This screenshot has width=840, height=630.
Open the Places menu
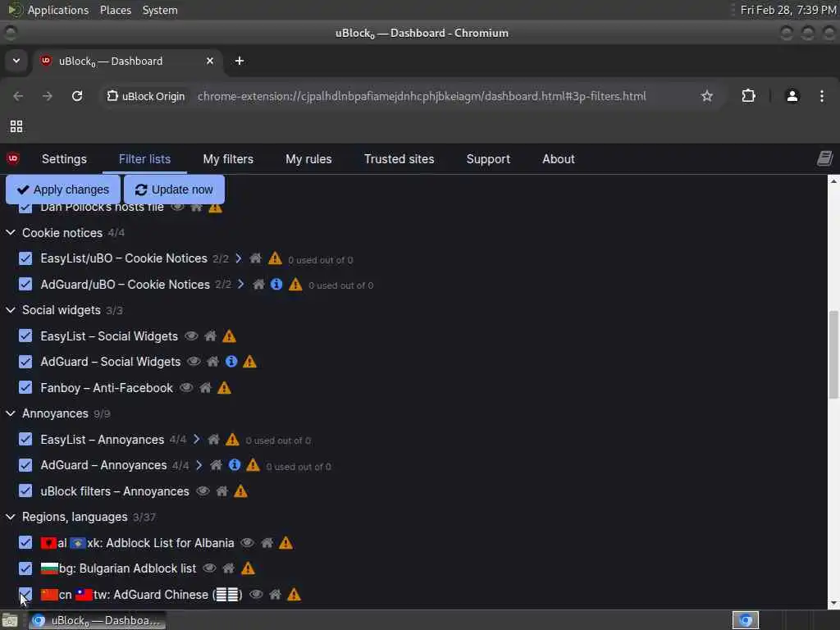(116, 10)
